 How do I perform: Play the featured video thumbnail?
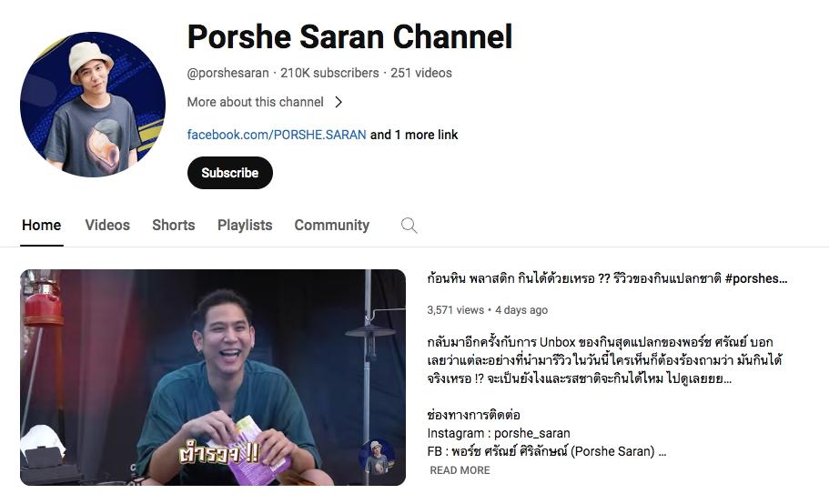point(213,378)
